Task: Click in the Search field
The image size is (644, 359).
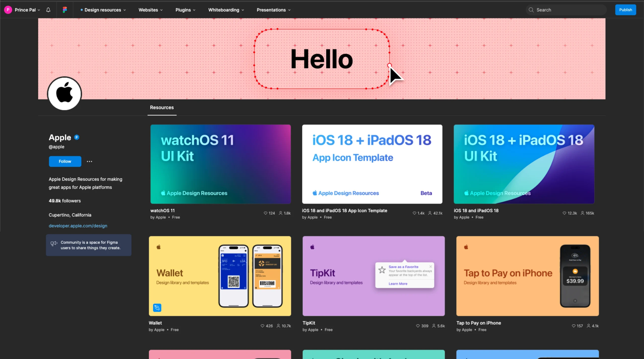Action: (566, 10)
